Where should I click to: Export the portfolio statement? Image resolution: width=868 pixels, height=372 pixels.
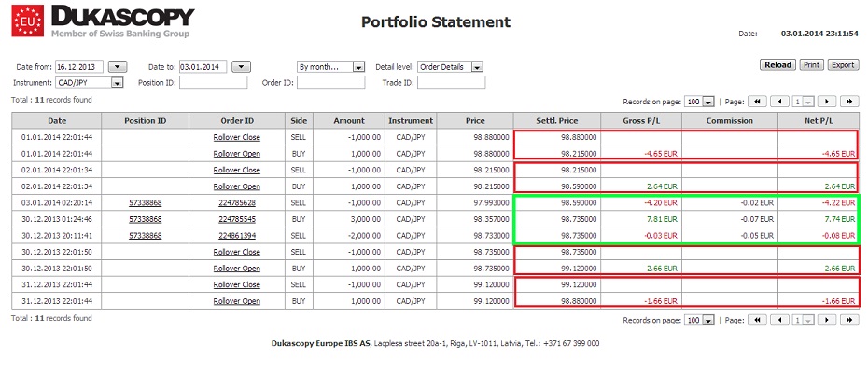[843, 65]
